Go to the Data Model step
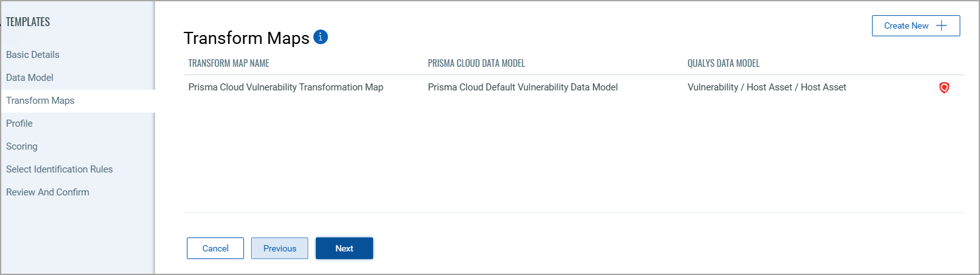 click(29, 78)
